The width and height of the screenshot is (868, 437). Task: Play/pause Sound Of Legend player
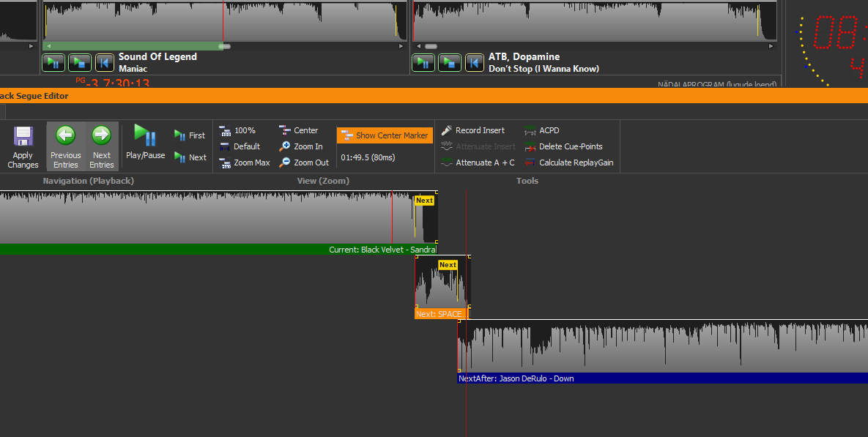pos(53,62)
